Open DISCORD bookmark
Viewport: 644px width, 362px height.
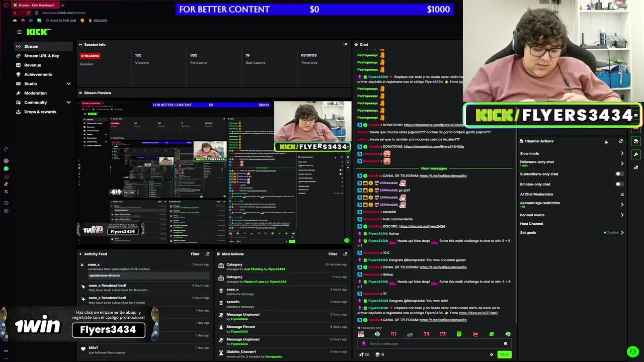click(98, 21)
